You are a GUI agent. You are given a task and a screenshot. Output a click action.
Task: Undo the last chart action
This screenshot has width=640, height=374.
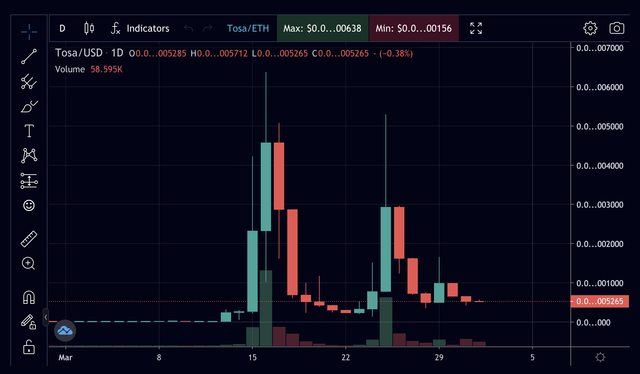point(188,29)
